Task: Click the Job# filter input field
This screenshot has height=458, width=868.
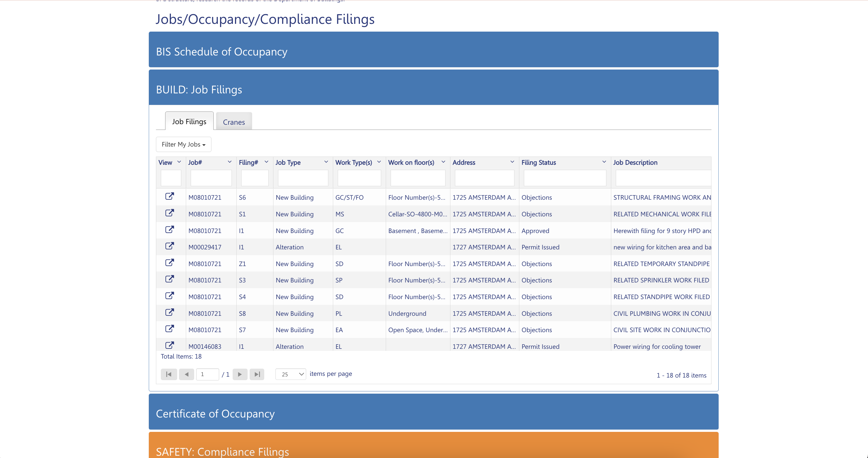Action: tap(211, 178)
